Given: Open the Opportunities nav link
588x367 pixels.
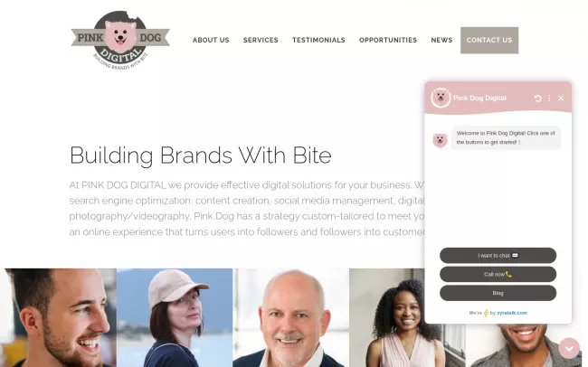Looking at the screenshot, I should 388,40.
